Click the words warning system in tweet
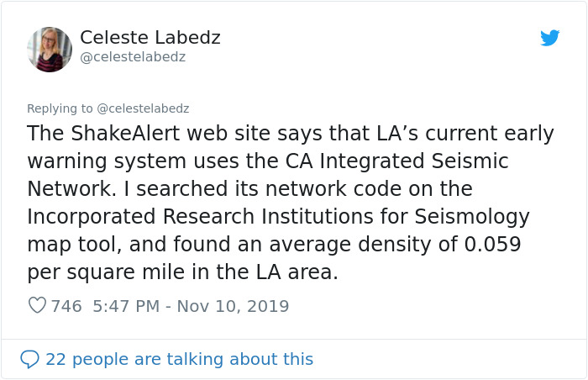Screen dimensions: 588x380 [107, 162]
